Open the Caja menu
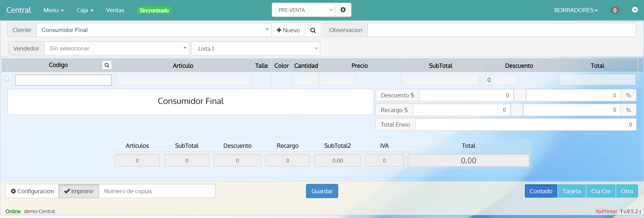Viewport: 644px width, 218px height. [85, 10]
